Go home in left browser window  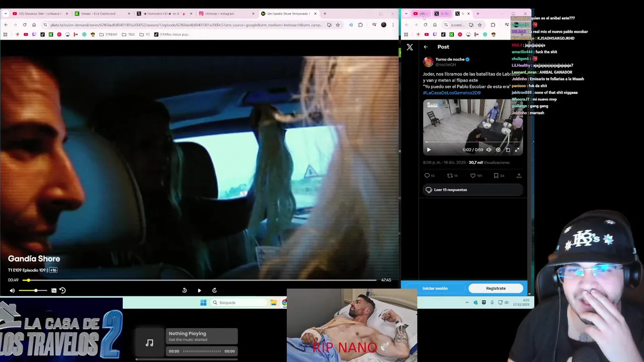coord(34,25)
